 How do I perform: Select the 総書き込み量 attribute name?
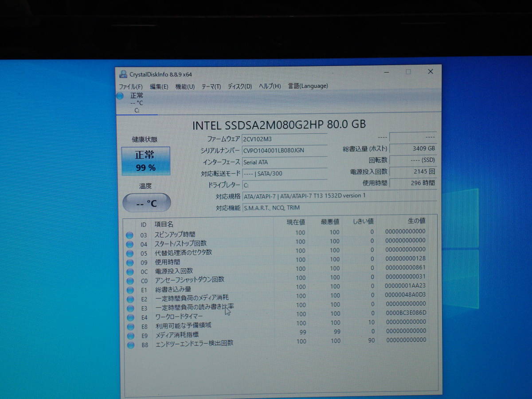pyautogui.click(x=173, y=289)
